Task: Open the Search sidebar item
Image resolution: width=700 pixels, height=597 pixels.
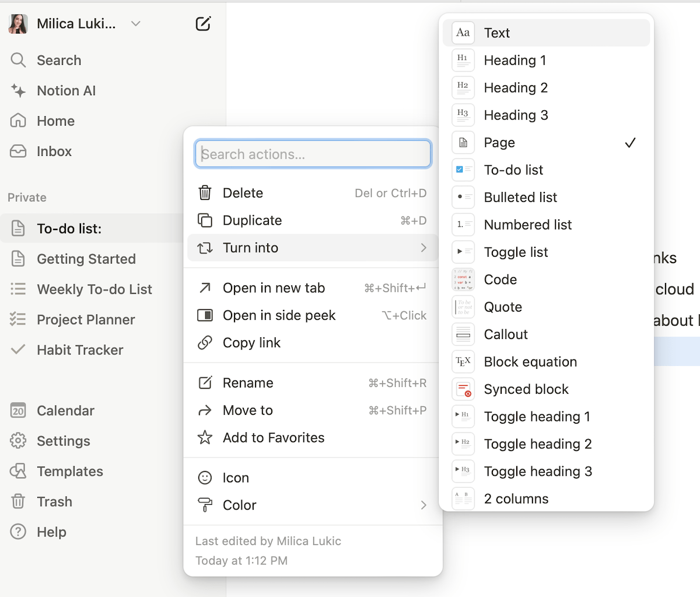Action: click(x=58, y=60)
